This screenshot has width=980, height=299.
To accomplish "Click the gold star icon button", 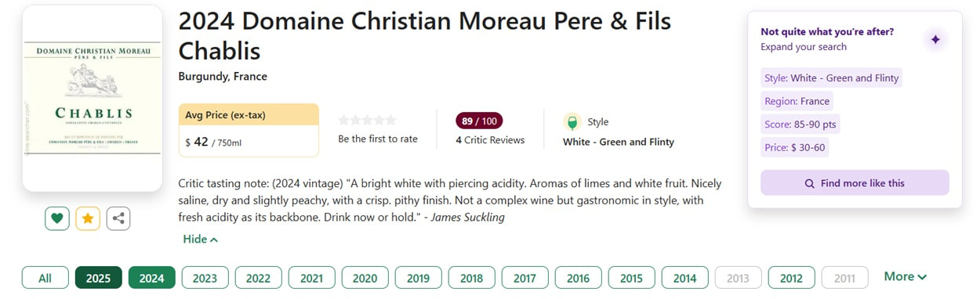I will pyautogui.click(x=87, y=218).
